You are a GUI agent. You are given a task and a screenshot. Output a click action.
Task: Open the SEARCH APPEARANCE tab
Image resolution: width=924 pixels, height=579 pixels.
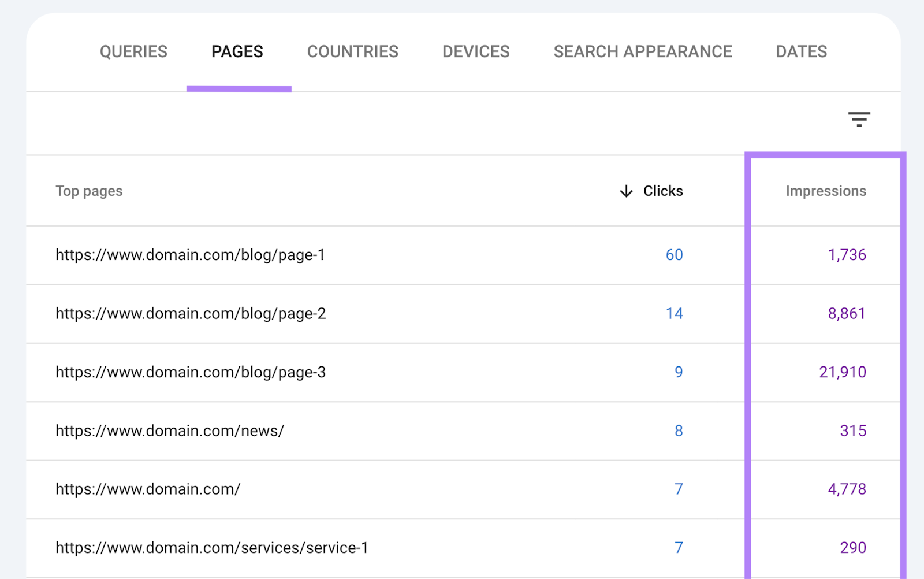coord(642,51)
